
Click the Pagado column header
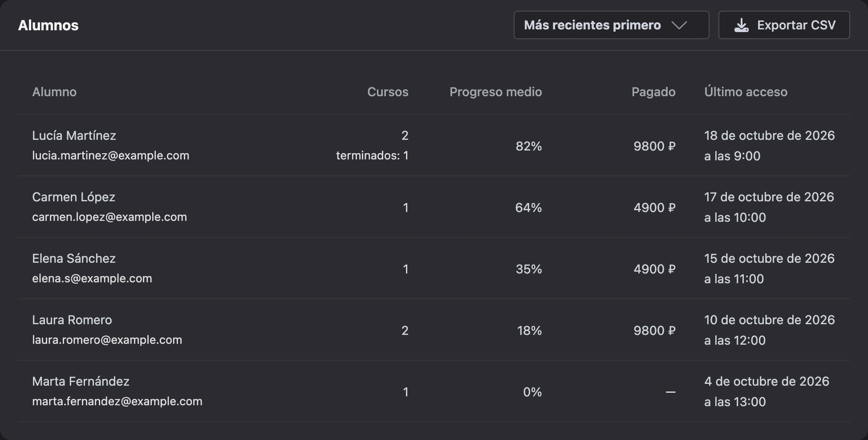pos(653,92)
